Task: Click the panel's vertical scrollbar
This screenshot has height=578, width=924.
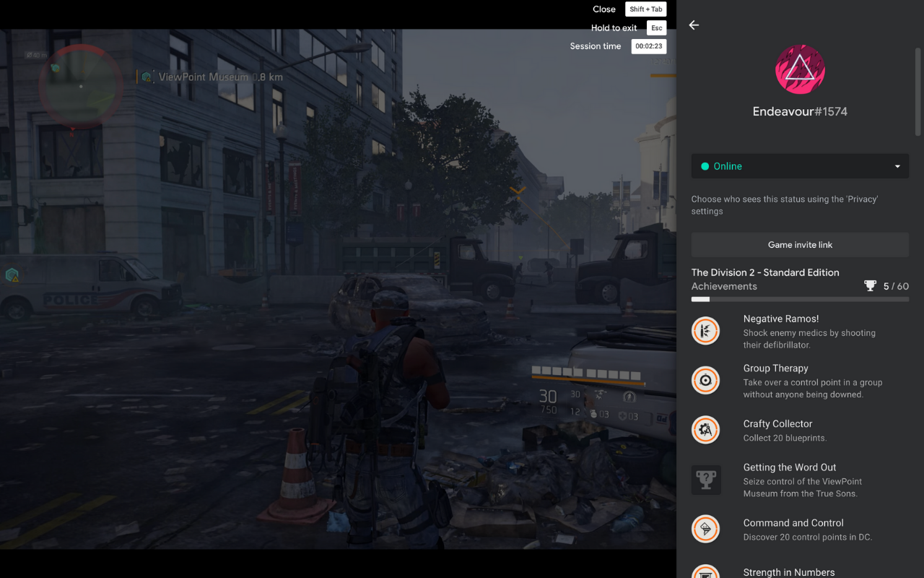Action: [918, 92]
